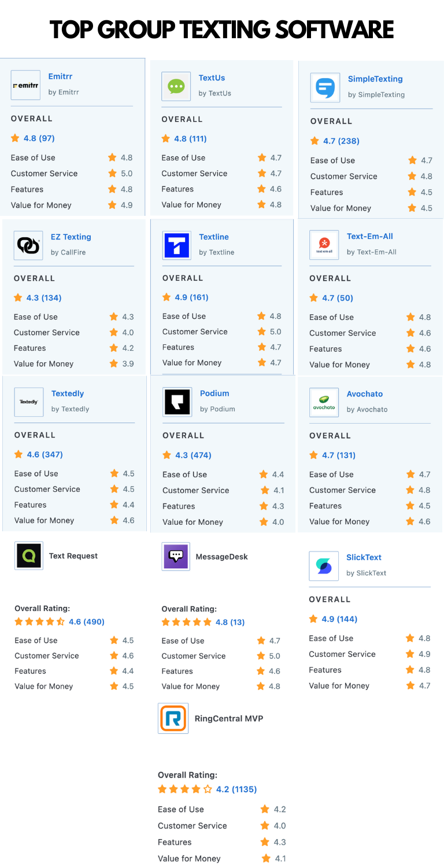The height and width of the screenshot is (868, 444).
Task: Click the Avochato avocado logo
Action: tap(324, 402)
